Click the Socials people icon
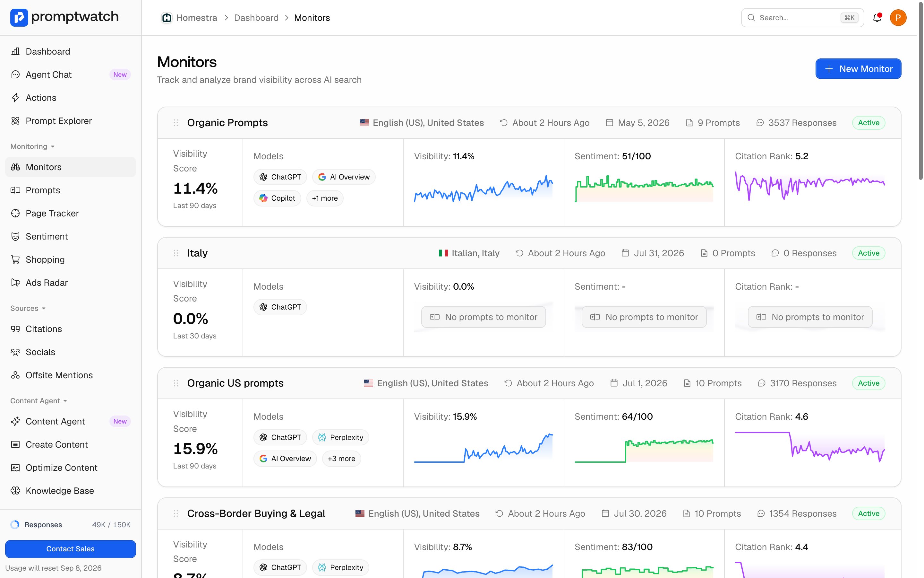 point(15,352)
